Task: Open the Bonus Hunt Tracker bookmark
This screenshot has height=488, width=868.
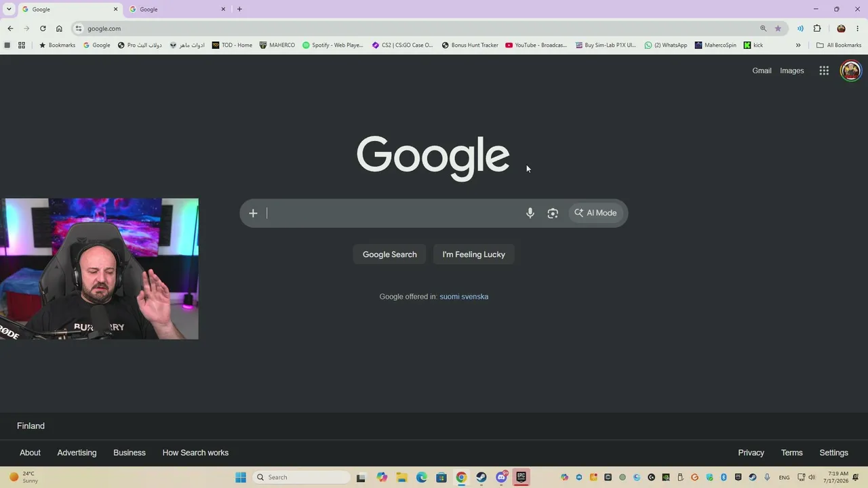Action: click(x=470, y=45)
